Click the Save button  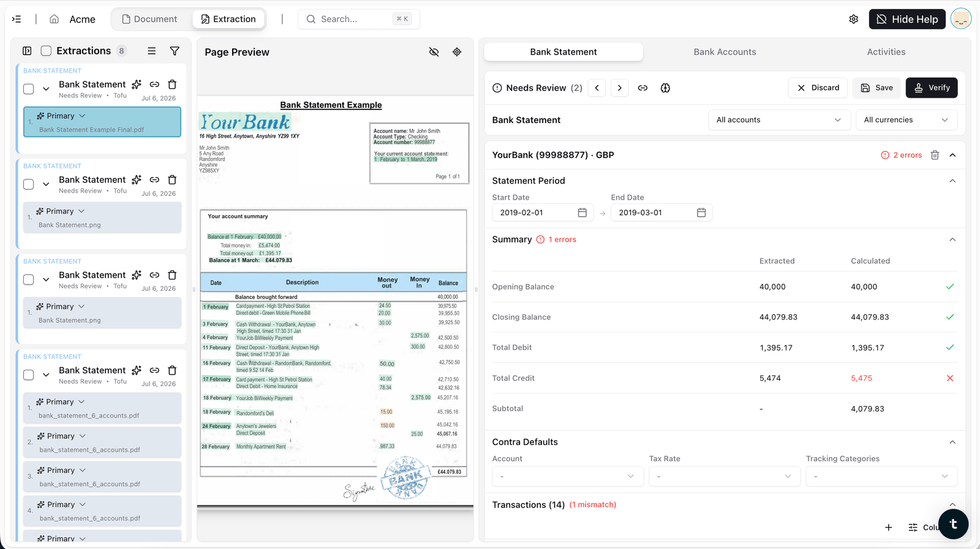(x=877, y=88)
